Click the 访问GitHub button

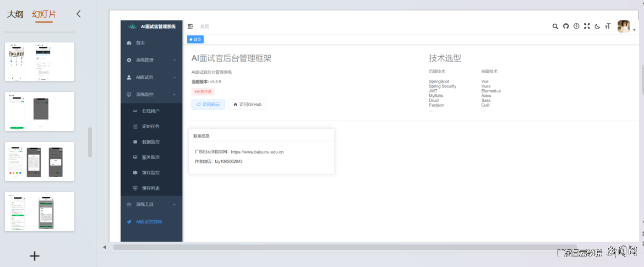(247, 104)
